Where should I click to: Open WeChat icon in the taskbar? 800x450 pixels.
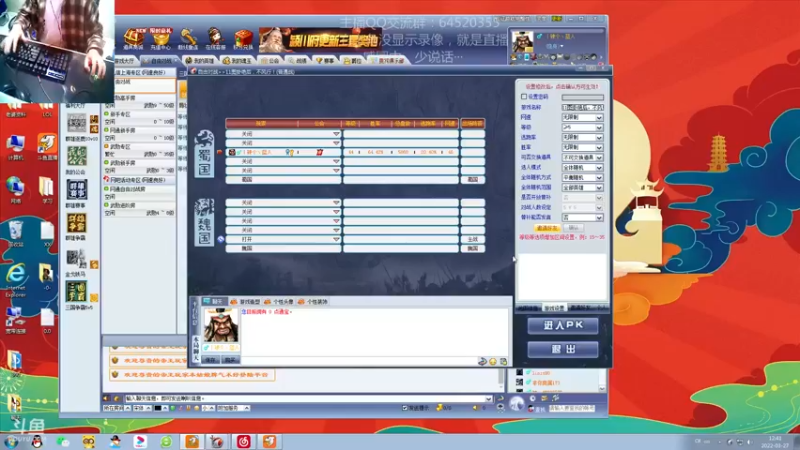click(63, 442)
